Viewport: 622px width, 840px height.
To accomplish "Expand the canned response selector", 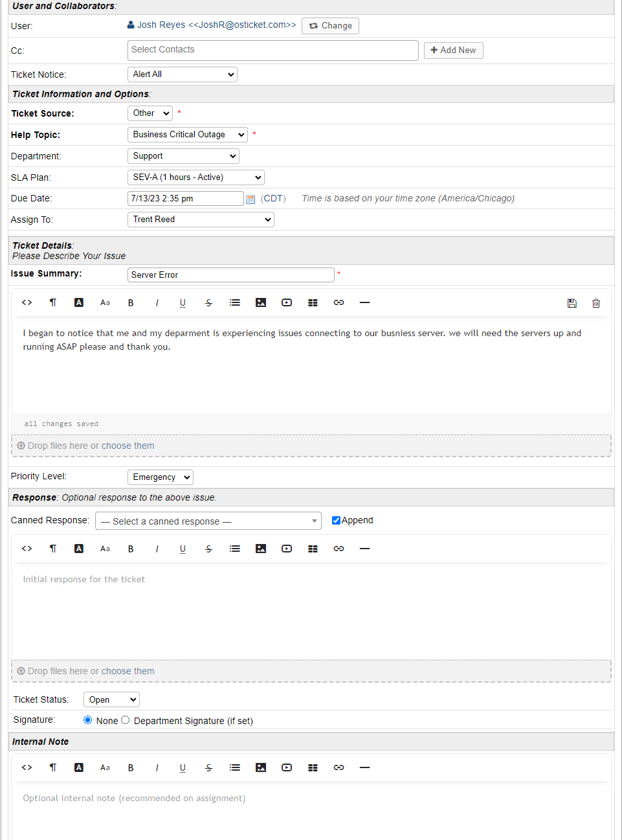I will pos(208,520).
